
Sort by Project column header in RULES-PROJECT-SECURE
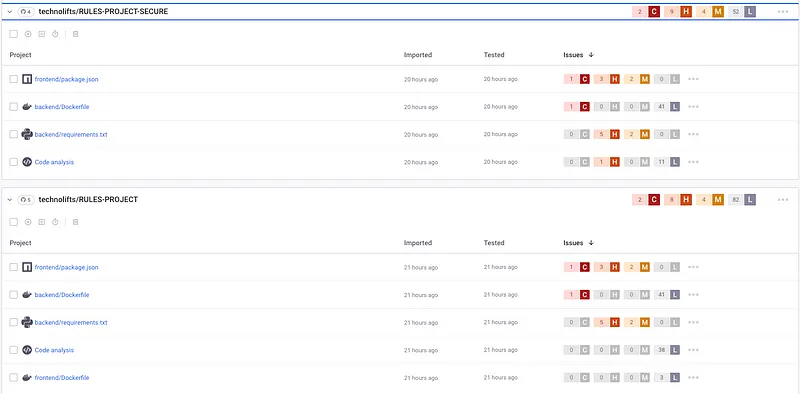point(20,55)
